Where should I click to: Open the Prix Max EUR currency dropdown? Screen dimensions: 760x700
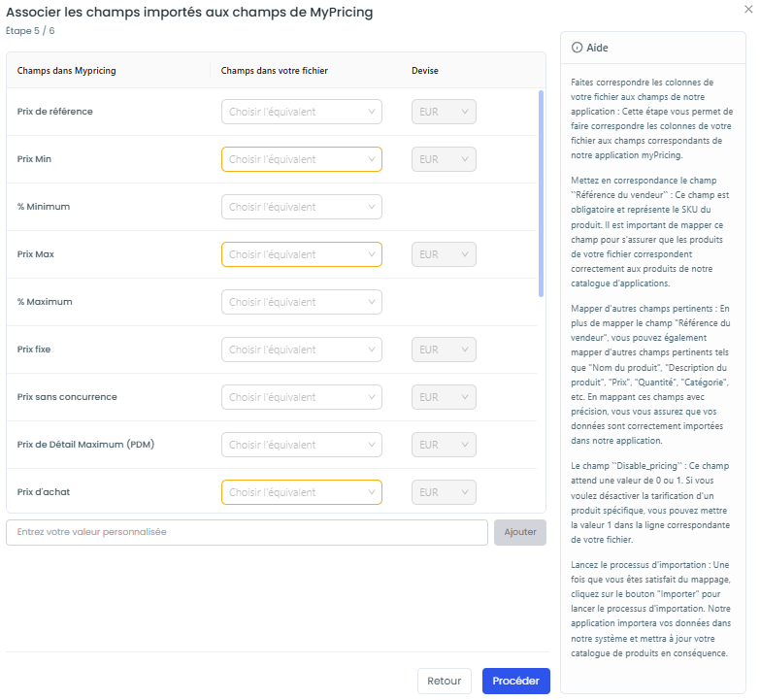click(444, 254)
